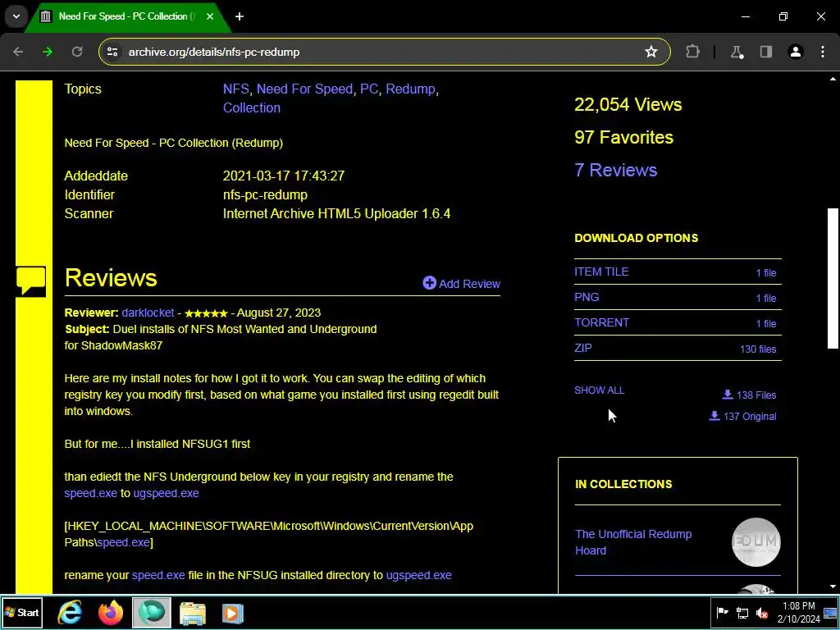Open the file explorer folder taskbar icon
This screenshot has height=630, width=840.
[192, 612]
